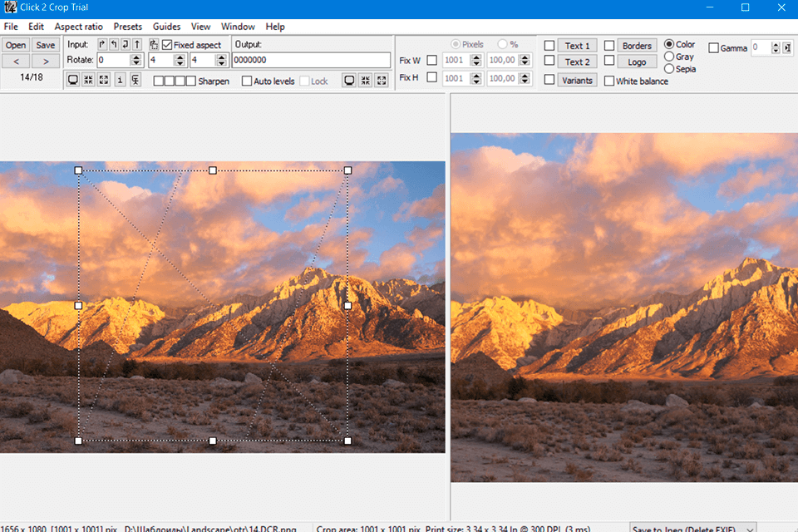Viewport: 798px width, 532px height.
Task: Tick the checkbox beside Logo
Action: (x=609, y=61)
